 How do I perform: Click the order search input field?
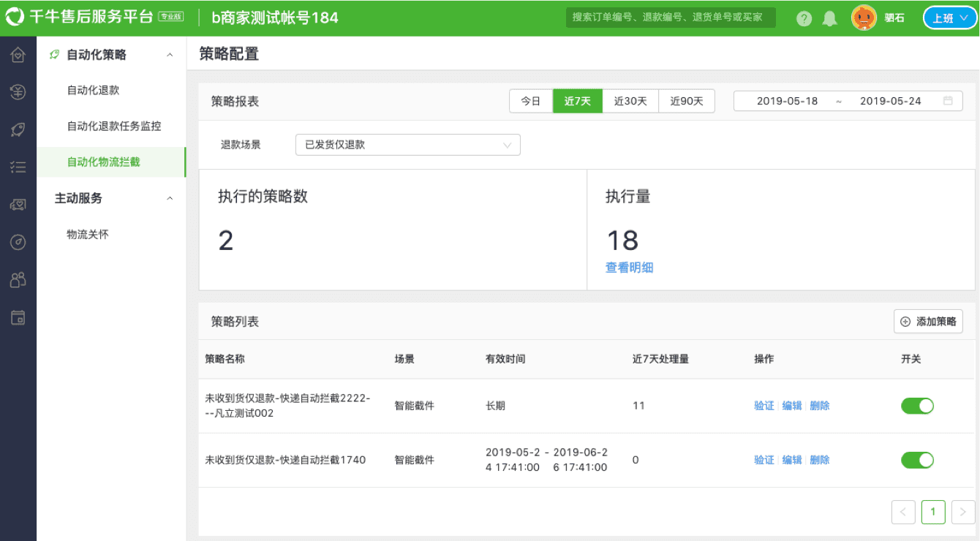click(x=670, y=18)
